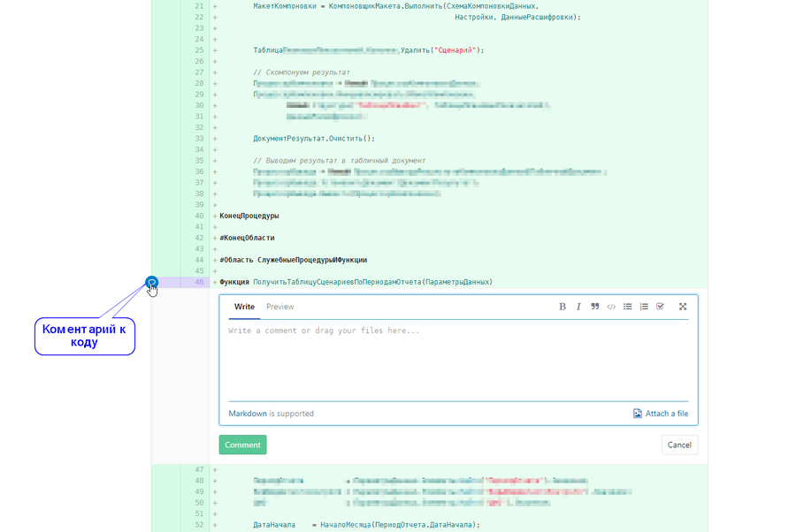Click Attach a file link

(x=667, y=414)
